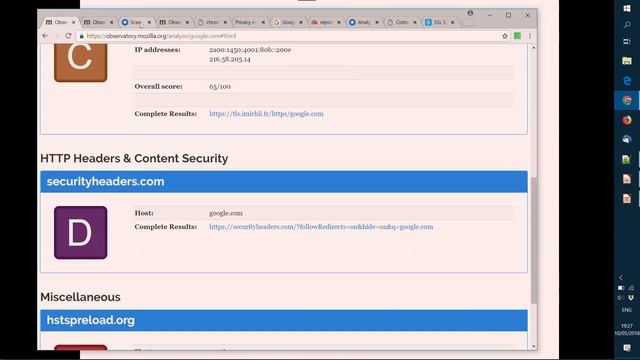The height and width of the screenshot is (360, 640).
Task: Click the google.com host value
Action: (226, 213)
